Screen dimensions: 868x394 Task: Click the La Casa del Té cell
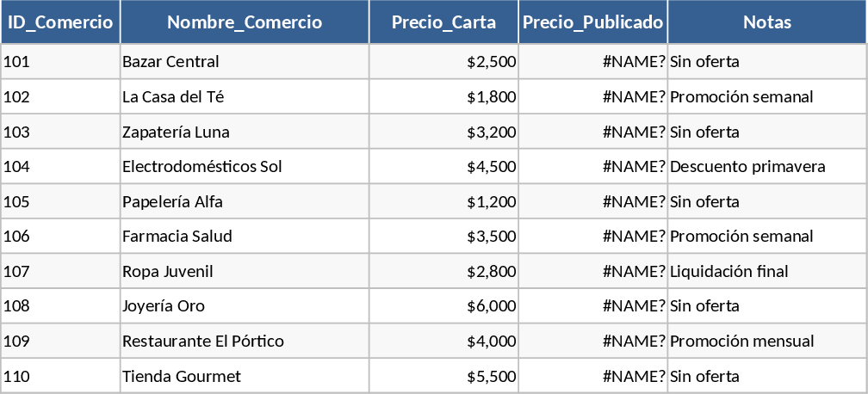tap(245, 97)
